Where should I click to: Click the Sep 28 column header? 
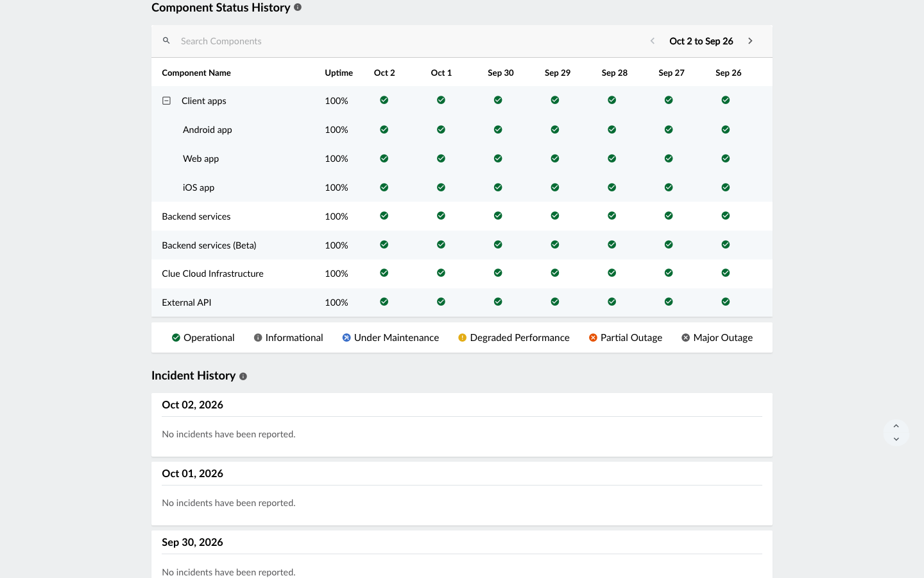point(615,73)
